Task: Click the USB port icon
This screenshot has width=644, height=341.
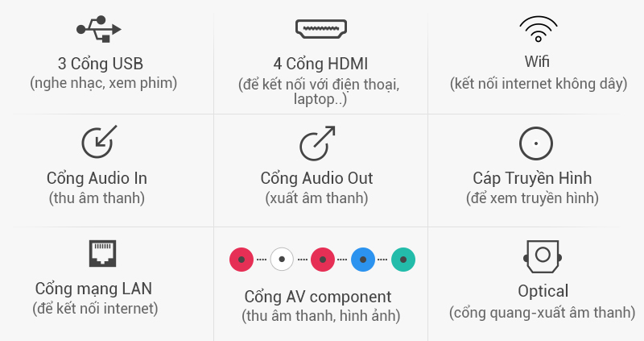Action: 100,30
